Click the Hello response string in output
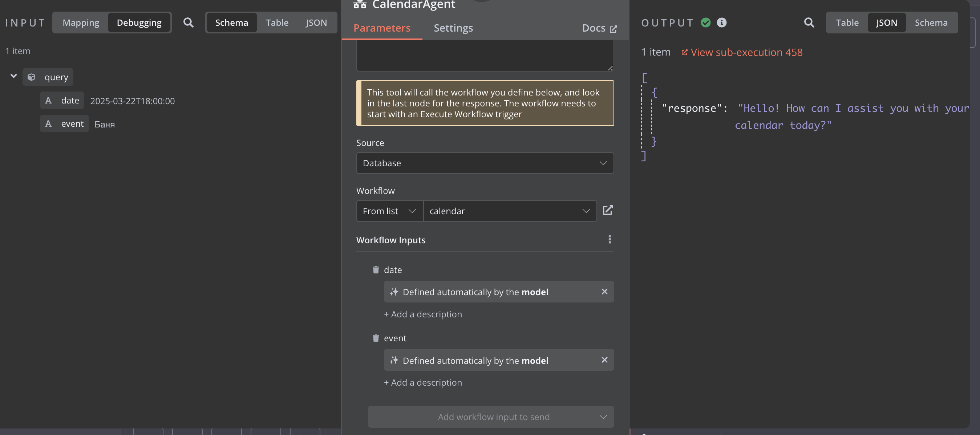The height and width of the screenshot is (435, 980). pyautogui.click(x=851, y=117)
